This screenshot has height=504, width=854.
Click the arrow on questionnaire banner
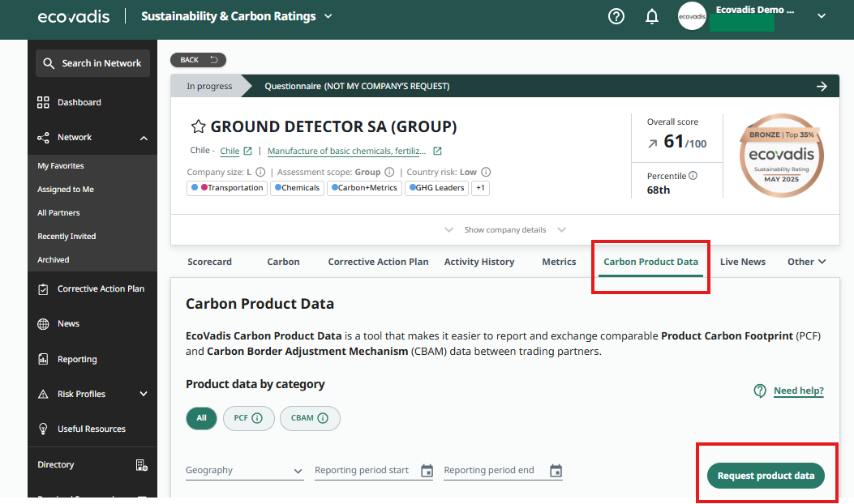(822, 86)
